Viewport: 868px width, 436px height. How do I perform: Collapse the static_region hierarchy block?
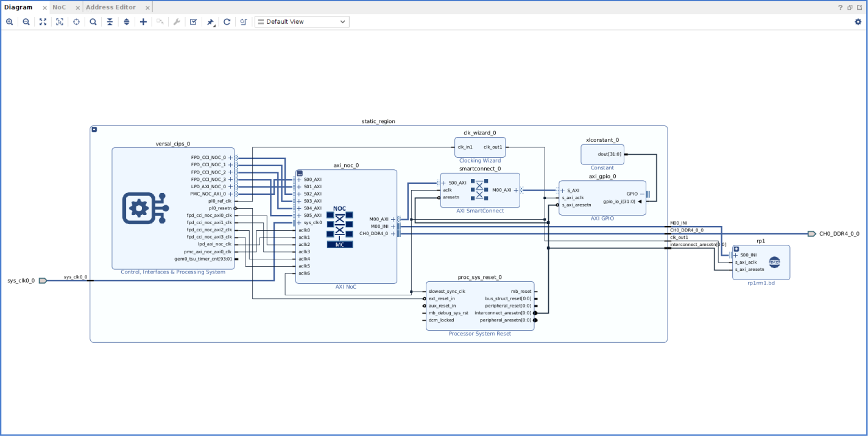(x=94, y=128)
